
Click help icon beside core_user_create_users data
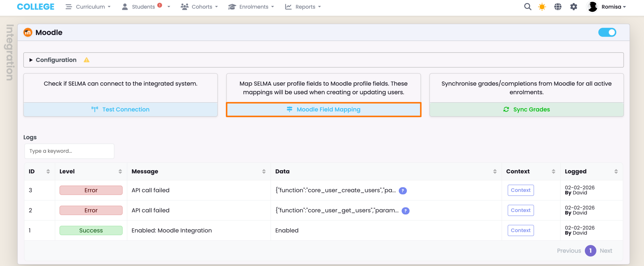pos(403,191)
